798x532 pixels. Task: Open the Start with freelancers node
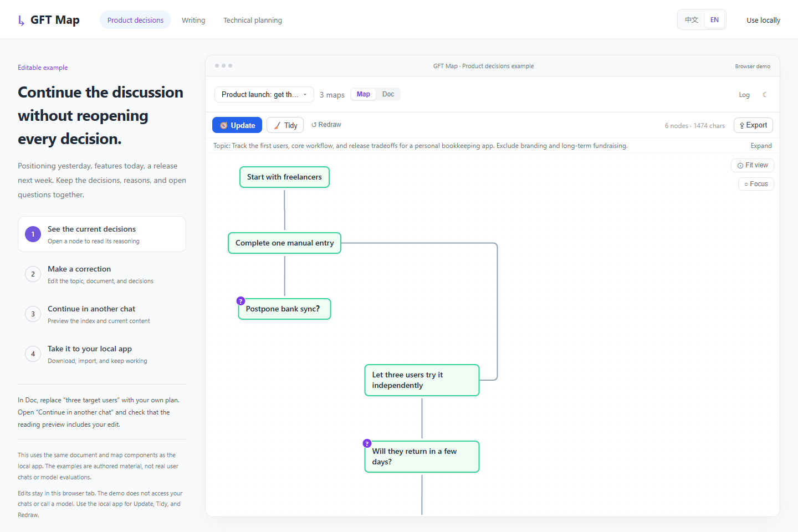(284, 177)
